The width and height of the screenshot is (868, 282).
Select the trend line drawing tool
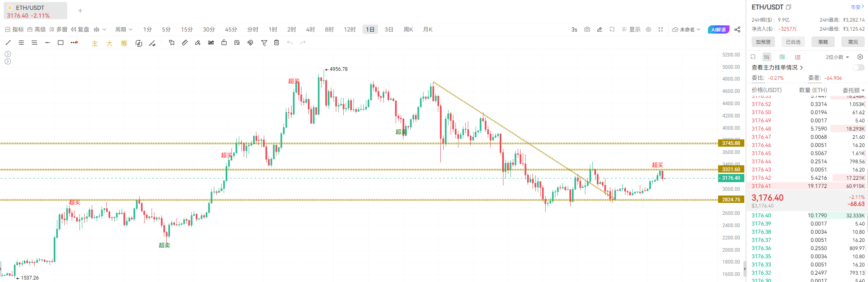(x=8, y=43)
